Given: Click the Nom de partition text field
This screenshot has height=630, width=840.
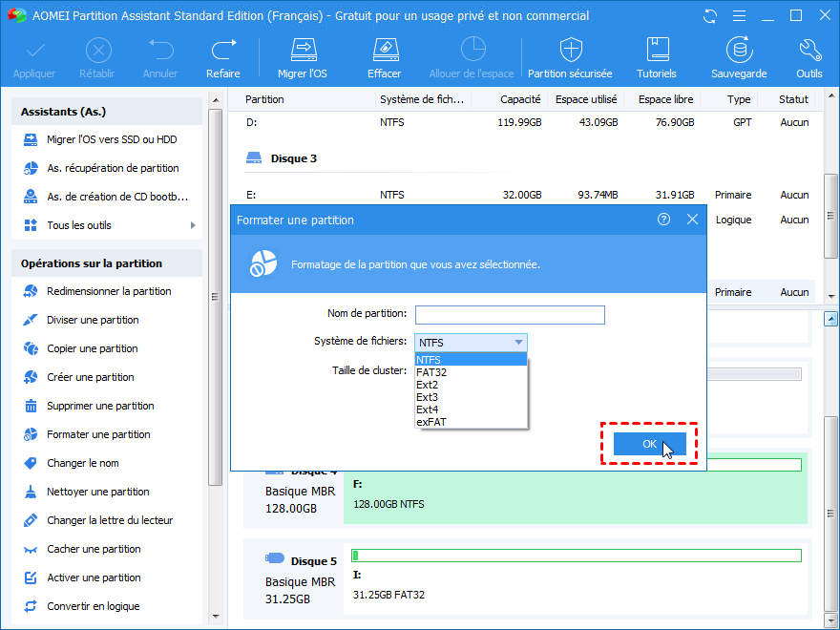Looking at the screenshot, I should (x=510, y=315).
